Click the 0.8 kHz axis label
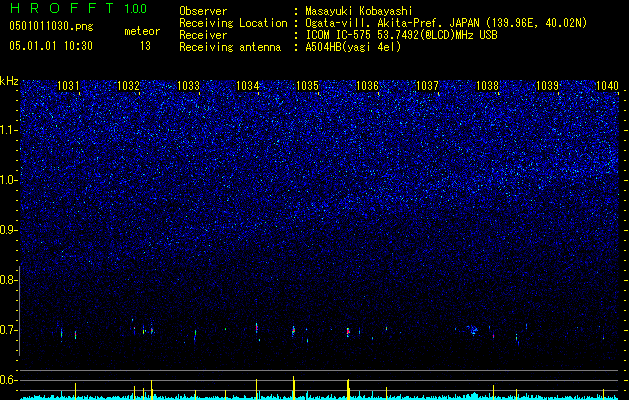629x400 pixels. [x=8, y=280]
